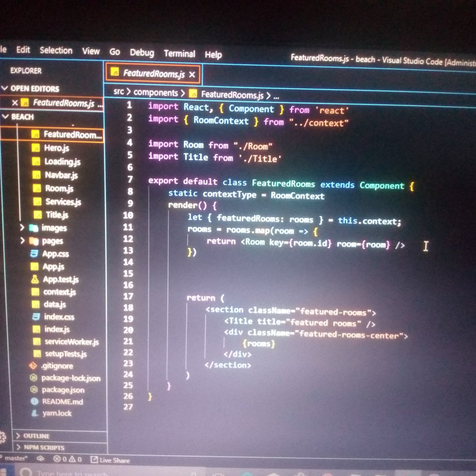Open the Selection menu

tap(56, 50)
